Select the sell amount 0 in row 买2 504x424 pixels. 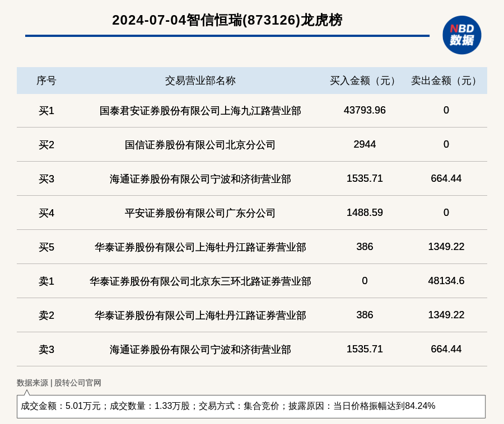click(446, 144)
